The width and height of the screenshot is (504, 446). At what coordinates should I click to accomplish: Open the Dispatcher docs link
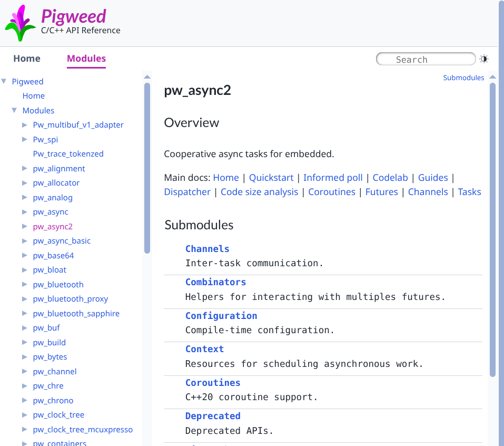[x=187, y=192]
